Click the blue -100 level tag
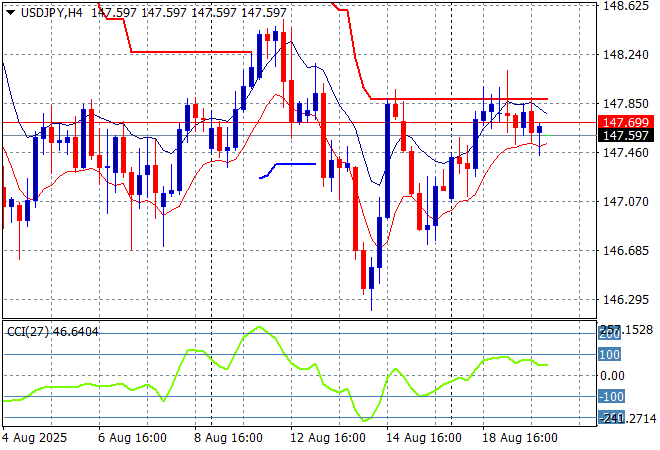The width and height of the screenshot is (660, 450). point(610,397)
